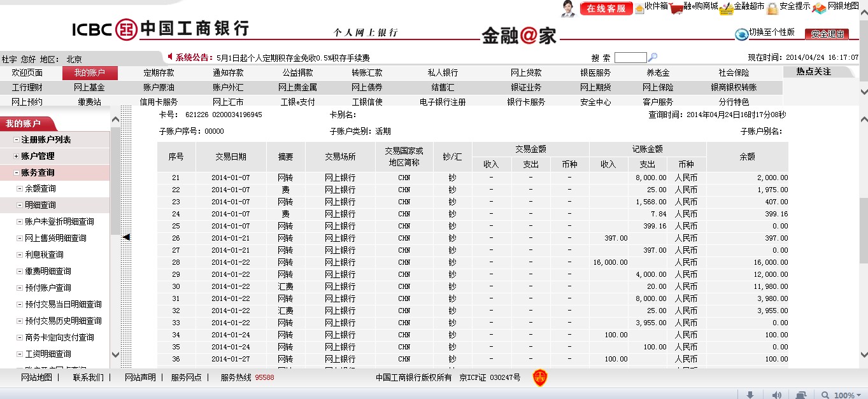Click the multi-window icon in status bar
Viewport: 868px width, 399px height.
click(x=801, y=395)
